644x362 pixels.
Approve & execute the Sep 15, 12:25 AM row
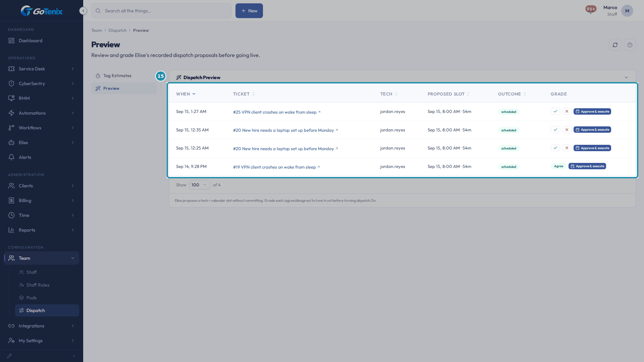coord(592,148)
